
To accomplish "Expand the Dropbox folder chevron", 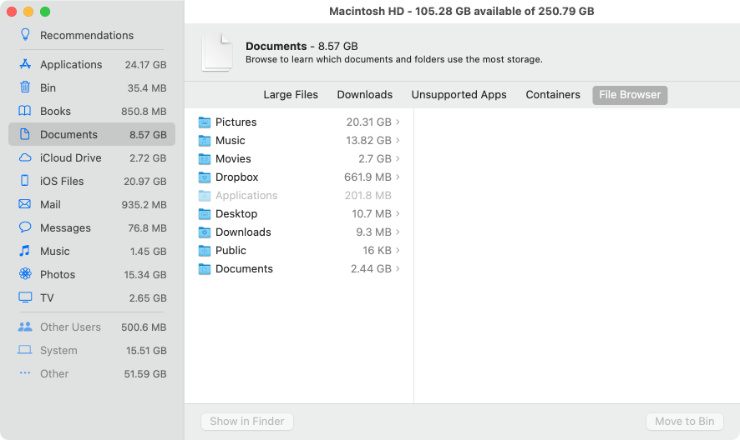I will point(398,177).
